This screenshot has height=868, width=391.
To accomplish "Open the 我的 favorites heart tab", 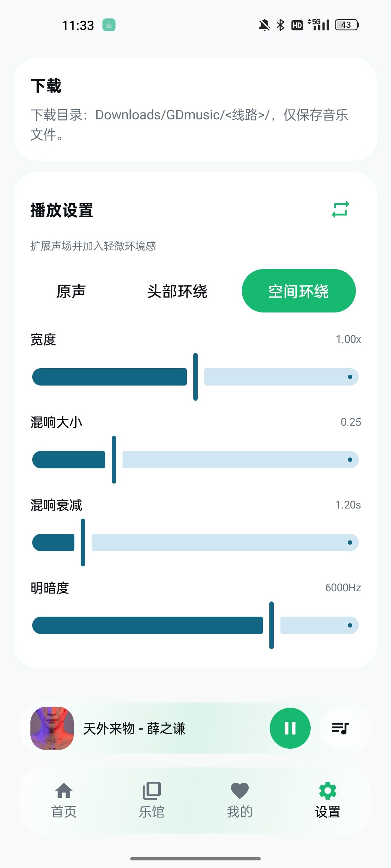I will 240,800.
